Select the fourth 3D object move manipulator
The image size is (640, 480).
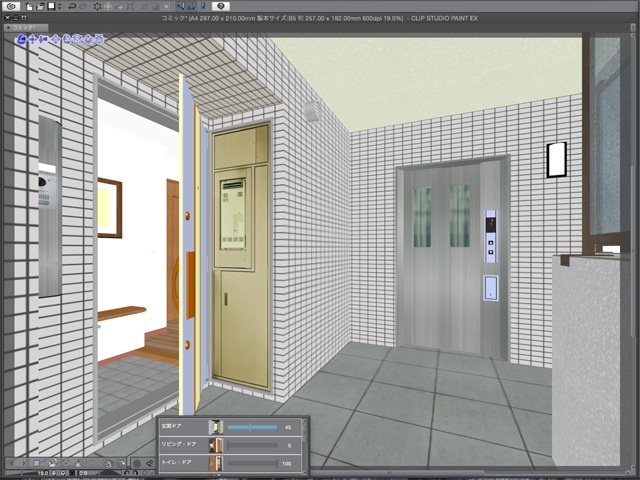click(x=56, y=39)
